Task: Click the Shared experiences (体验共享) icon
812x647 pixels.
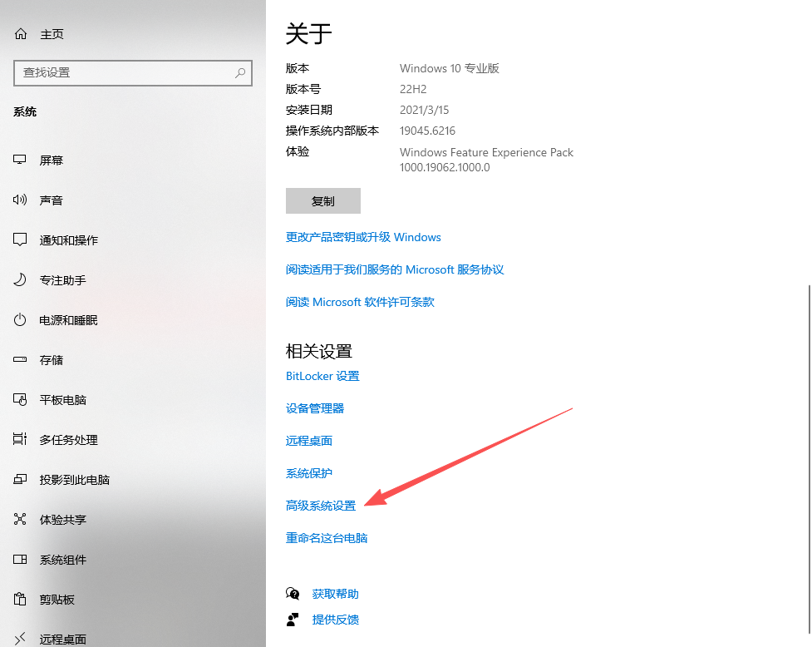Action: (x=20, y=519)
